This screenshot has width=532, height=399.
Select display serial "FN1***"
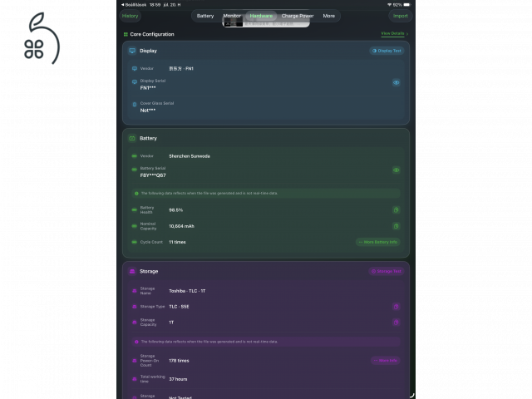point(148,88)
